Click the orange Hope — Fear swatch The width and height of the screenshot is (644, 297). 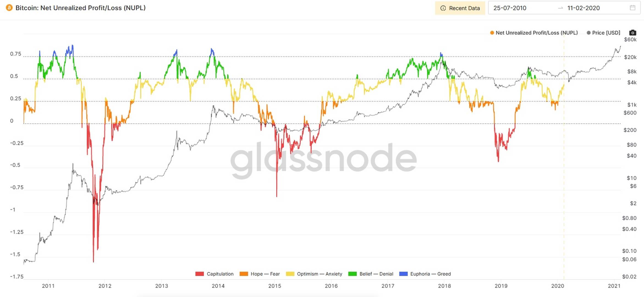pyautogui.click(x=244, y=274)
